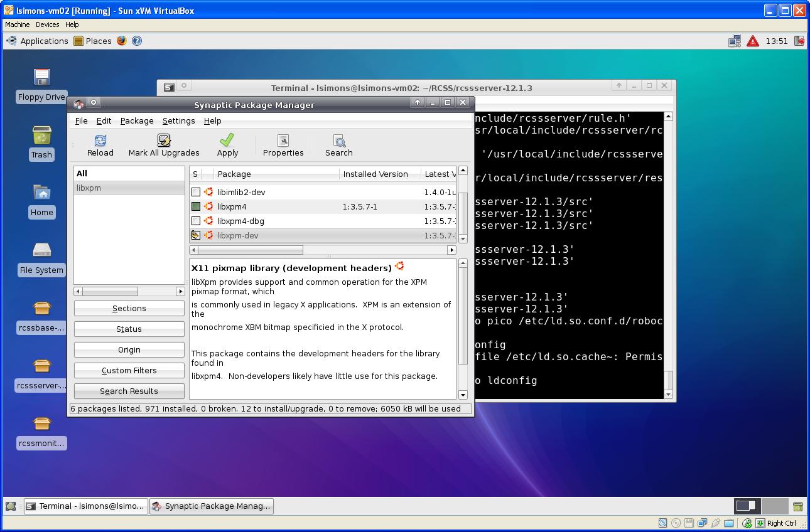Open the Edit menu in Synaptic

[104, 120]
